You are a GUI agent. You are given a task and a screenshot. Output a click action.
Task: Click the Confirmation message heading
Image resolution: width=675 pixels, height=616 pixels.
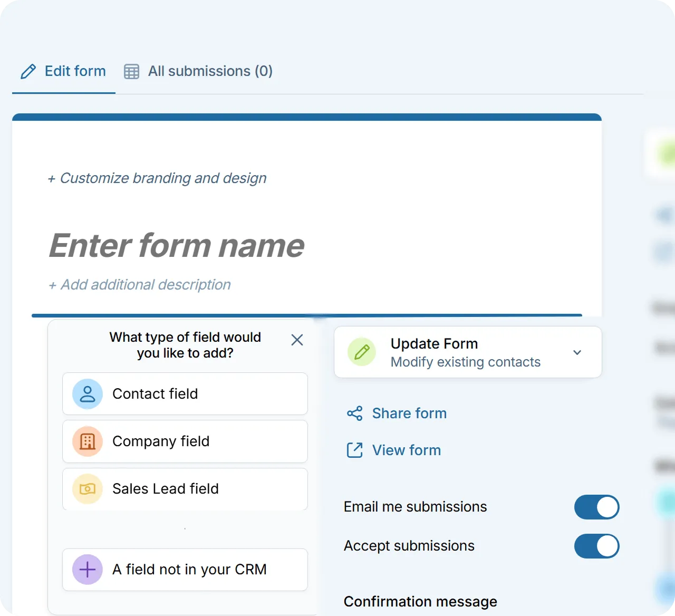pyautogui.click(x=420, y=602)
